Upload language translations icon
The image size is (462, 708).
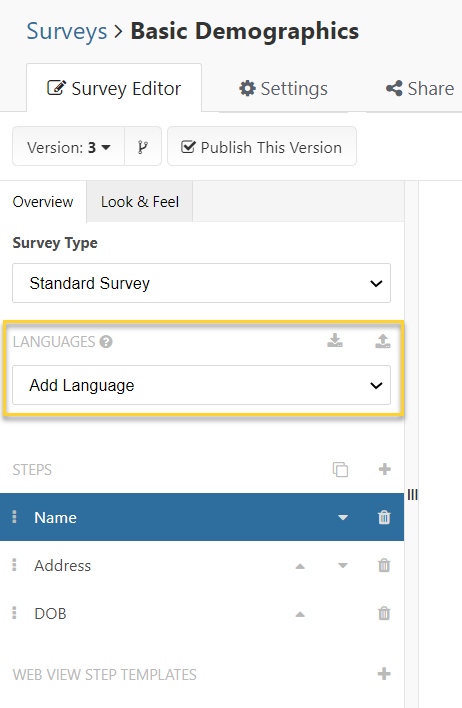[383, 341]
